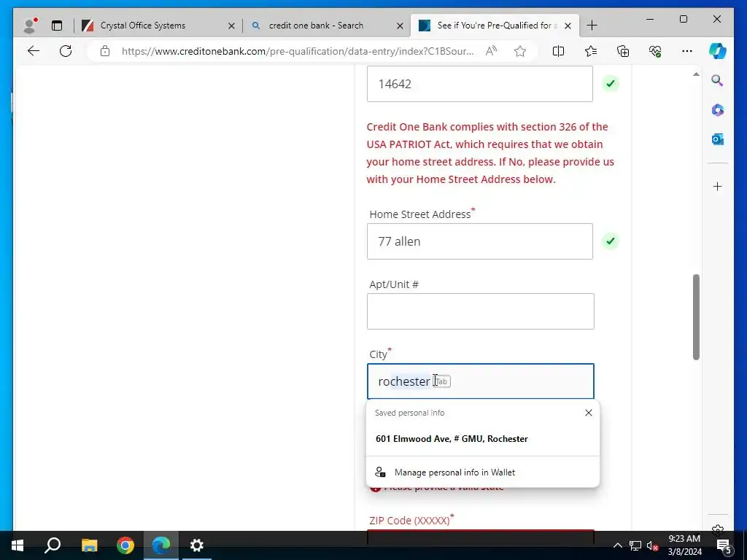The height and width of the screenshot is (560, 747).
Task: Open Collections panel
Action: pos(623,51)
